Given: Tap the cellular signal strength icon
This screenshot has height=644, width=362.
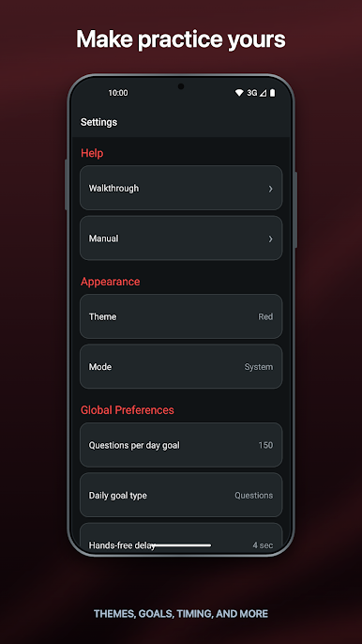Looking at the screenshot, I should [x=264, y=94].
